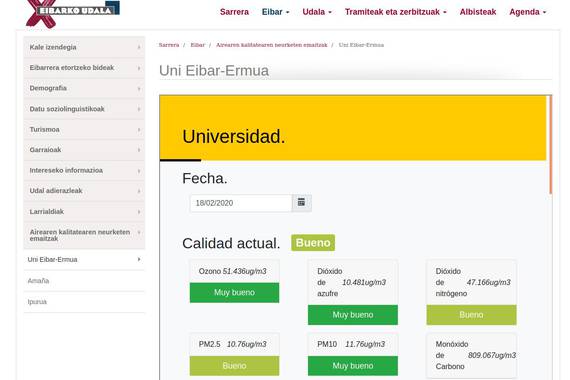Go to Albisteak in top navigation

(x=478, y=12)
